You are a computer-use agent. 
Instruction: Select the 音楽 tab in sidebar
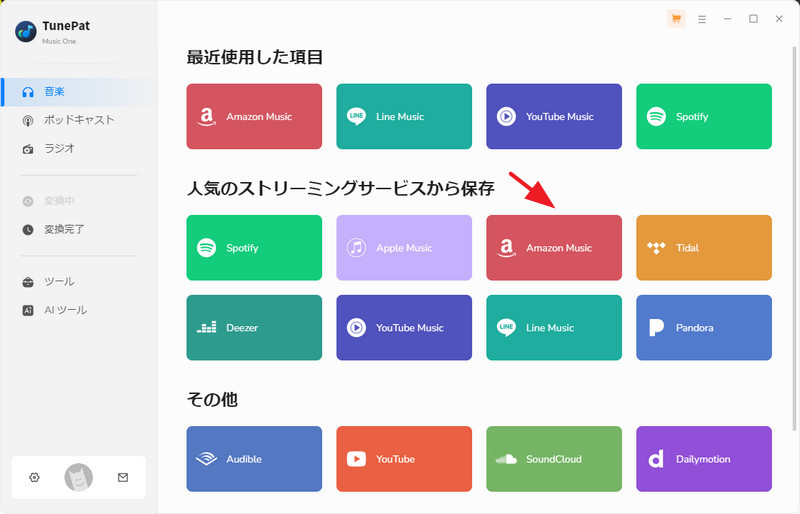78,92
